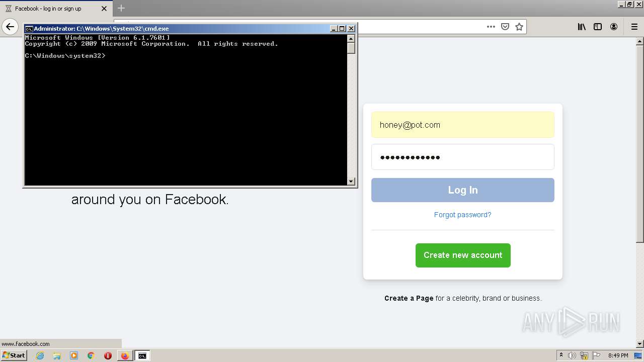Click the Log In button
Screen dimensions: 644x362
(463, 190)
